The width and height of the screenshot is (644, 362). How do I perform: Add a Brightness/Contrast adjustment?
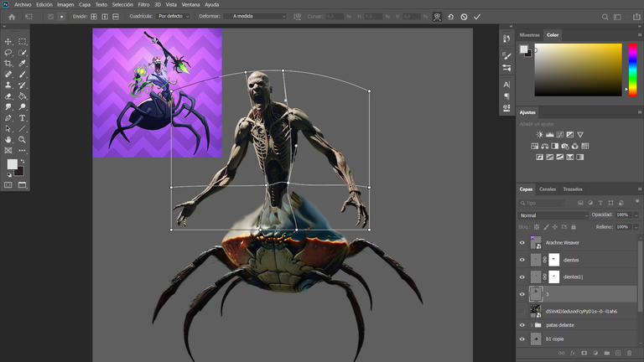click(x=540, y=135)
